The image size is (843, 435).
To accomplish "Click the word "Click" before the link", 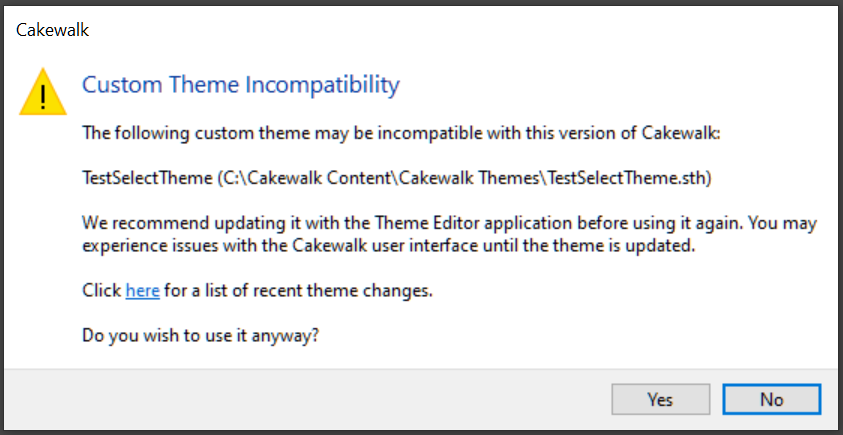I will tap(101, 291).
